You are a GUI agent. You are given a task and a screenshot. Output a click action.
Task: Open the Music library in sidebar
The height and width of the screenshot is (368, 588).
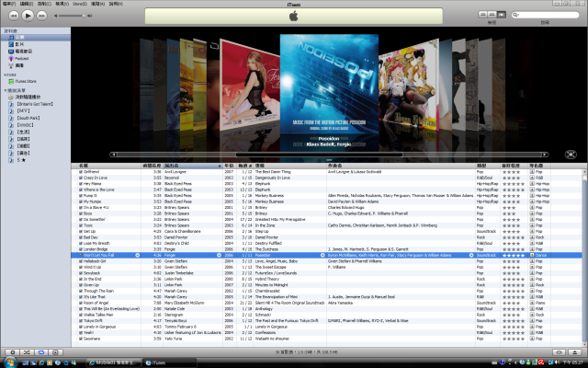coord(35,37)
